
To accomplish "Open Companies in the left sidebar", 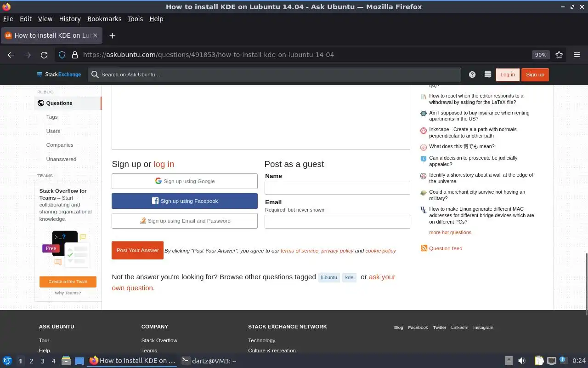I will coord(60,145).
